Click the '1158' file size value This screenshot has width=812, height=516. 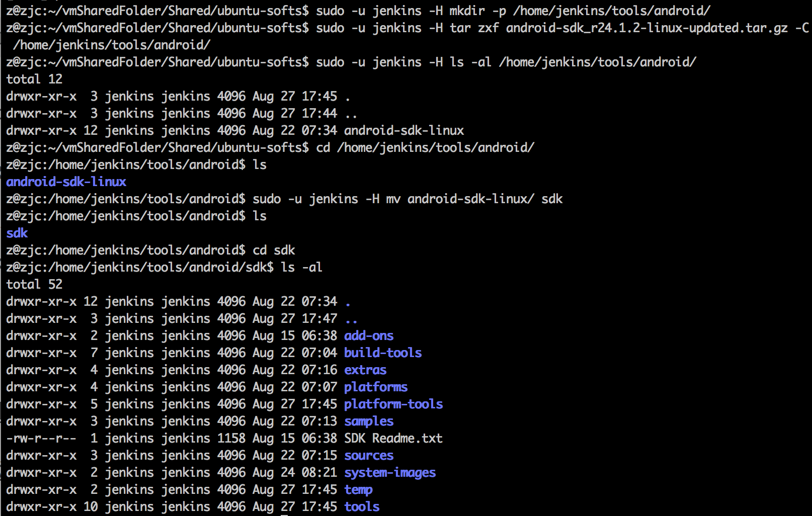[231, 438]
